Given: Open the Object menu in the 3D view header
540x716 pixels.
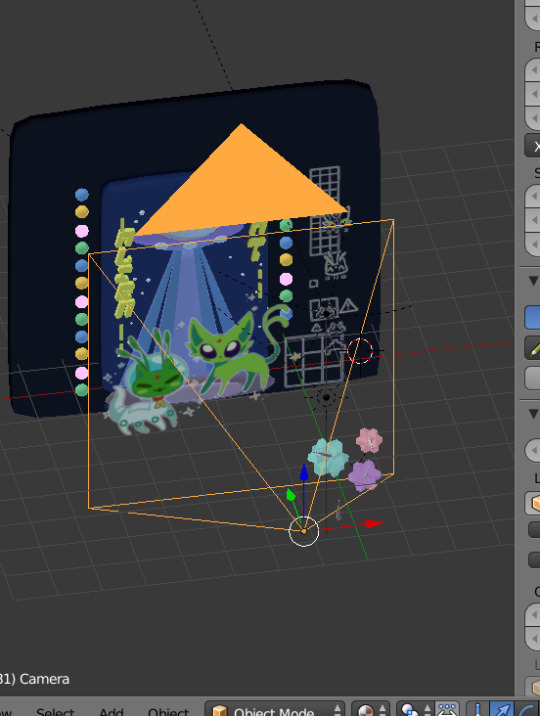Looking at the screenshot, I should 168,711.
